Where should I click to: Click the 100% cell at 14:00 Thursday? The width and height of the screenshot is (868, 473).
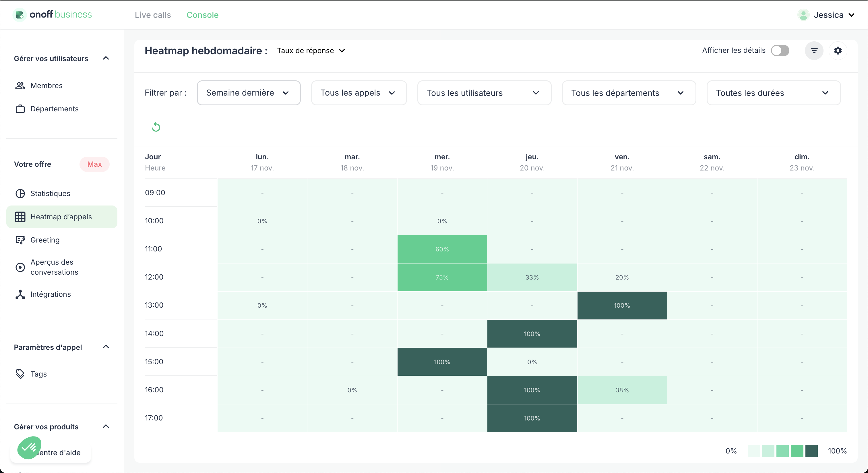tap(532, 334)
